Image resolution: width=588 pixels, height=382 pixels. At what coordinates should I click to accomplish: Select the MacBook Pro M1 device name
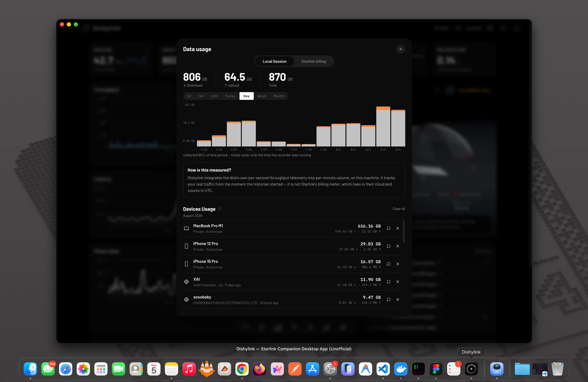click(x=208, y=226)
